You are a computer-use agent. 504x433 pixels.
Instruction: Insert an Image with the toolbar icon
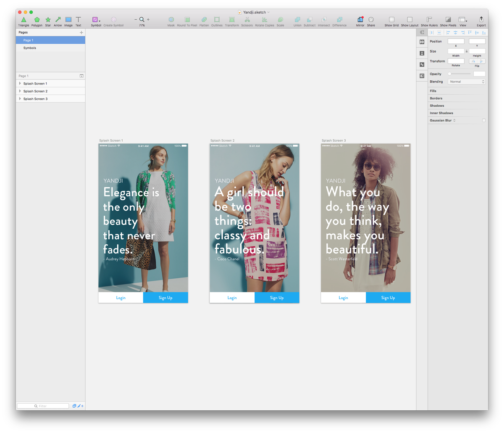pos(68,19)
